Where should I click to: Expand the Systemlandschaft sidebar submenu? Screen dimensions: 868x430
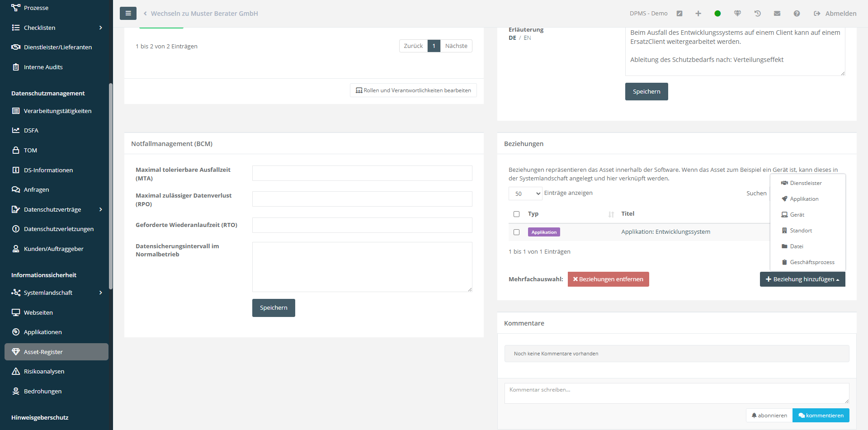(x=100, y=293)
